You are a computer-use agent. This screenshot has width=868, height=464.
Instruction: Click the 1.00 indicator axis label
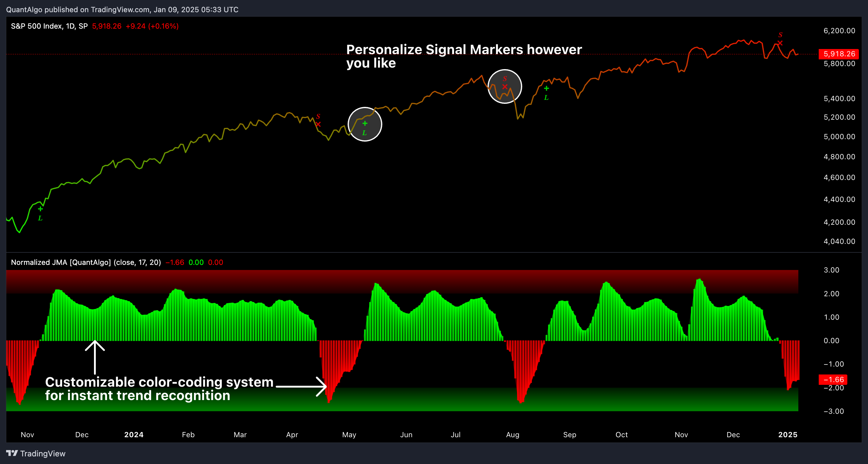(x=832, y=317)
